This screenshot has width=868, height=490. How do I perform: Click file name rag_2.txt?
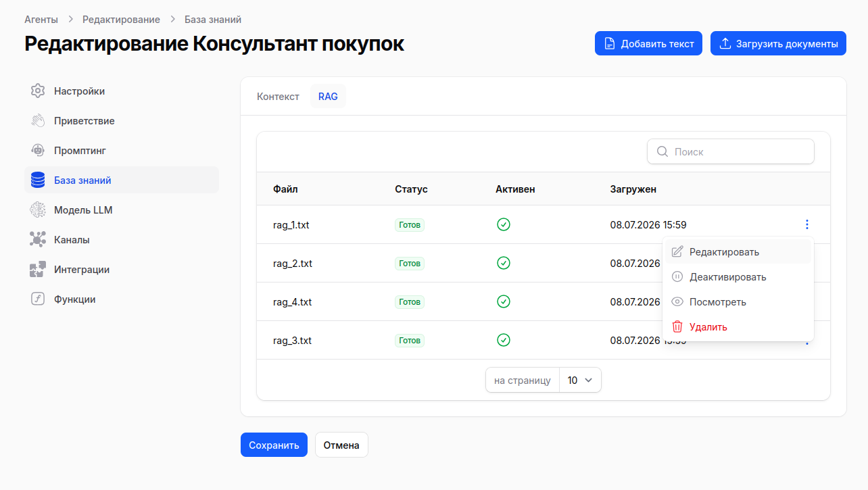pyautogui.click(x=293, y=264)
